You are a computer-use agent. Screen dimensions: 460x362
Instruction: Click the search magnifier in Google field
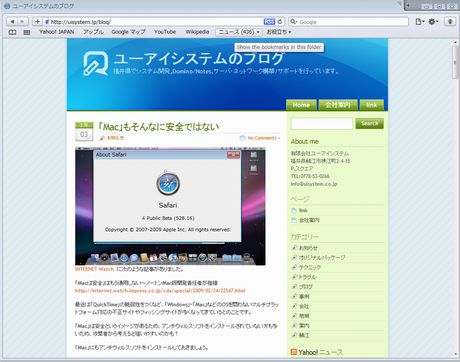[293, 22]
